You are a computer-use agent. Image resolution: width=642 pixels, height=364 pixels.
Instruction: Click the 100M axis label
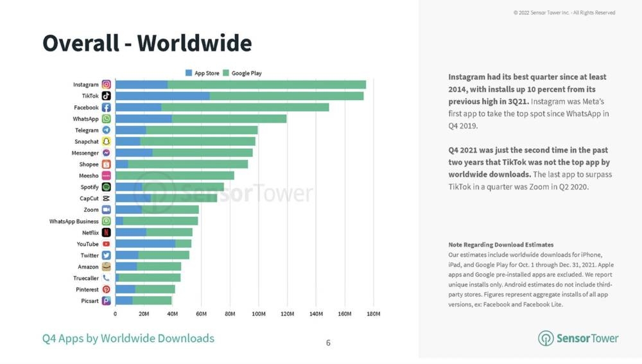point(258,314)
